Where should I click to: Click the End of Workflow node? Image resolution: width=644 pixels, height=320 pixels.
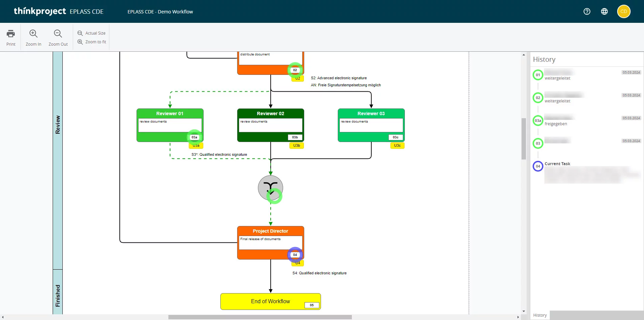(x=270, y=302)
